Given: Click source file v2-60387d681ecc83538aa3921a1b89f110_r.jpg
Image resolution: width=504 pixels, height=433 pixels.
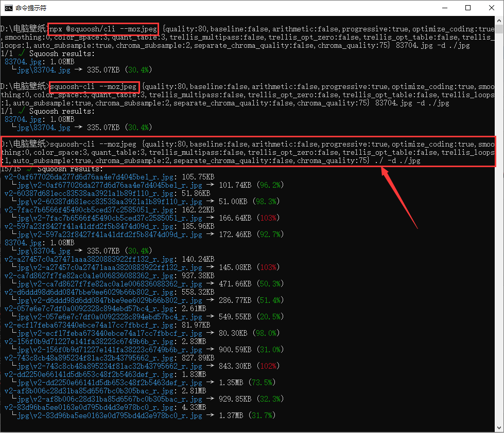Looking at the screenshot, I should tap(89, 193).
